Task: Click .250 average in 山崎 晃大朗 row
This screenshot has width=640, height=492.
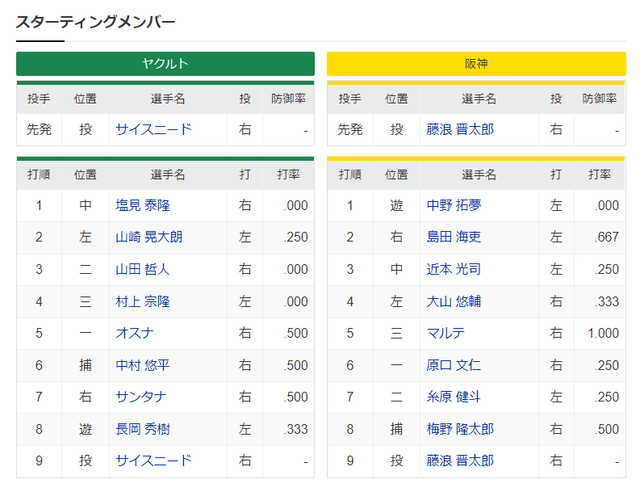Action: coord(296,237)
